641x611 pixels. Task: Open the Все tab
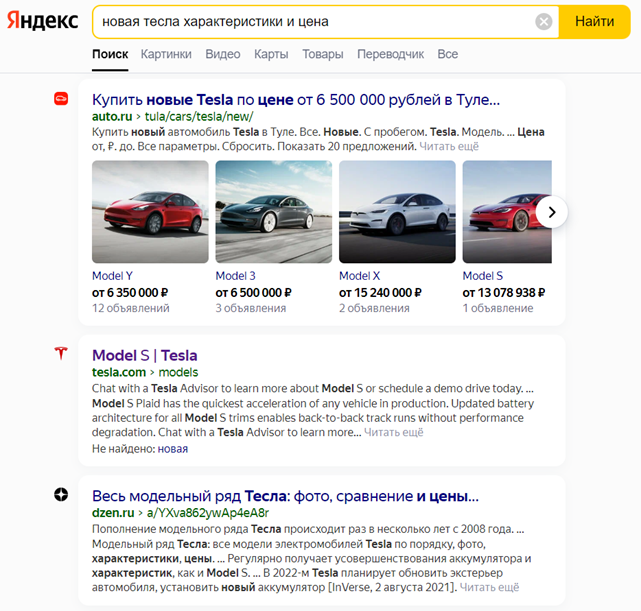pyautogui.click(x=448, y=54)
